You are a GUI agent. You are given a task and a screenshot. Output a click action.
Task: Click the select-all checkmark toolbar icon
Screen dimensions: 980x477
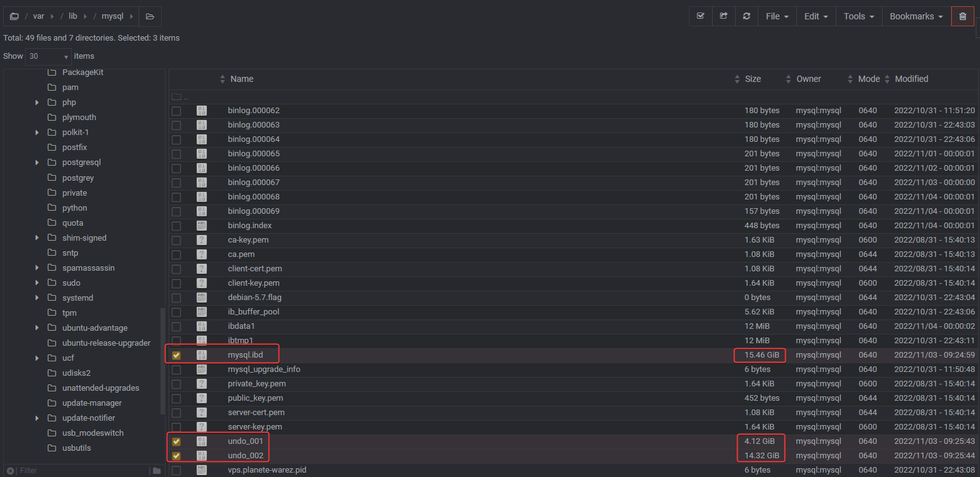coord(700,16)
